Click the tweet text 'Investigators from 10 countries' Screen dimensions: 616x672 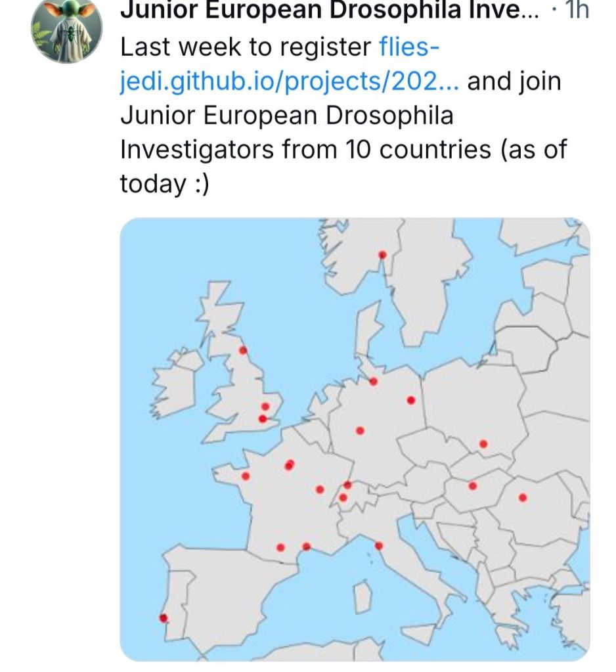click(x=305, y=150)
